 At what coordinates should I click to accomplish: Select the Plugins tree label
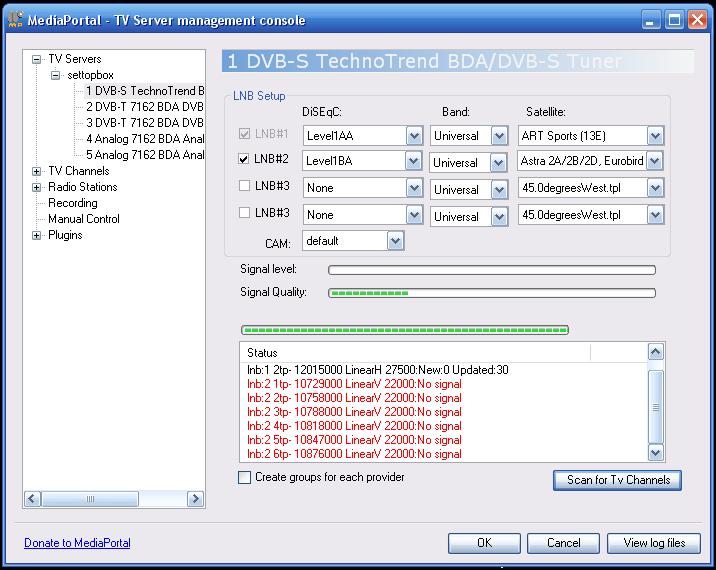[x=65, y=235]
